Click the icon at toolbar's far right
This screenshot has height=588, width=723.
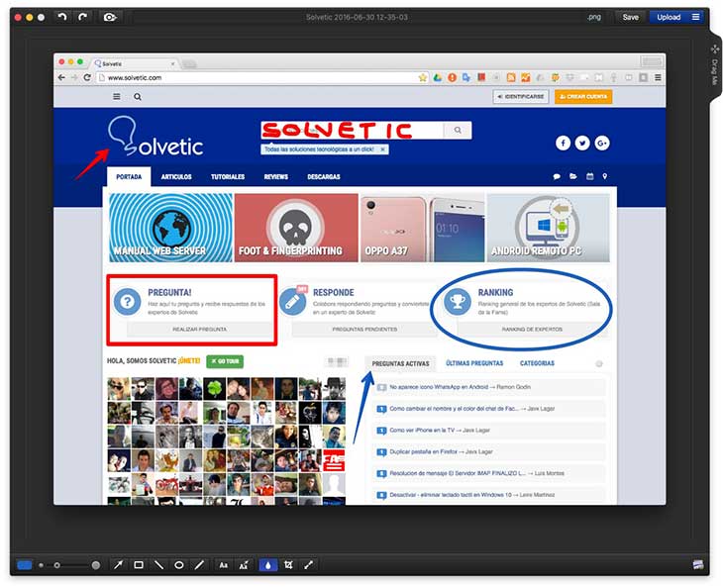pyautogui.click(x=698, y=565)
